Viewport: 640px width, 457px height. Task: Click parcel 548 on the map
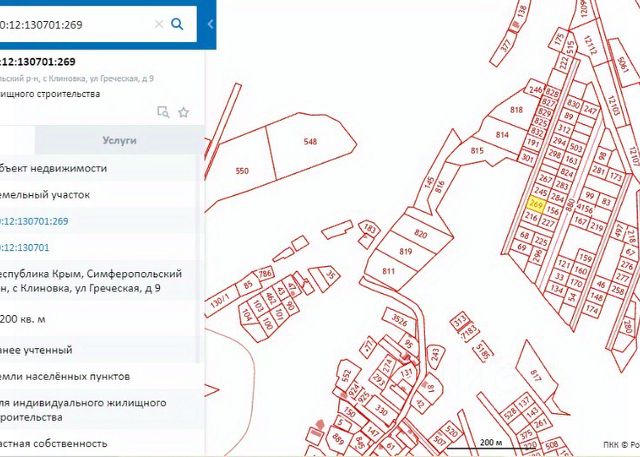click(x=310, y=142)
